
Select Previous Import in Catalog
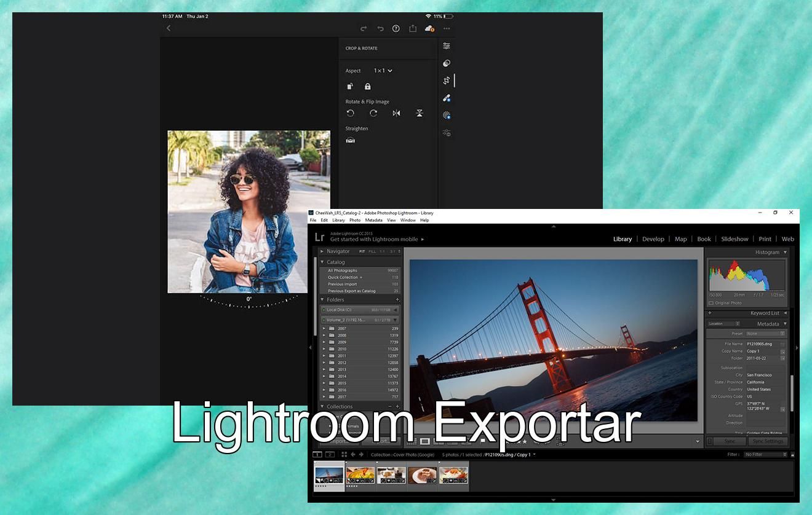[x=360, y=285]
